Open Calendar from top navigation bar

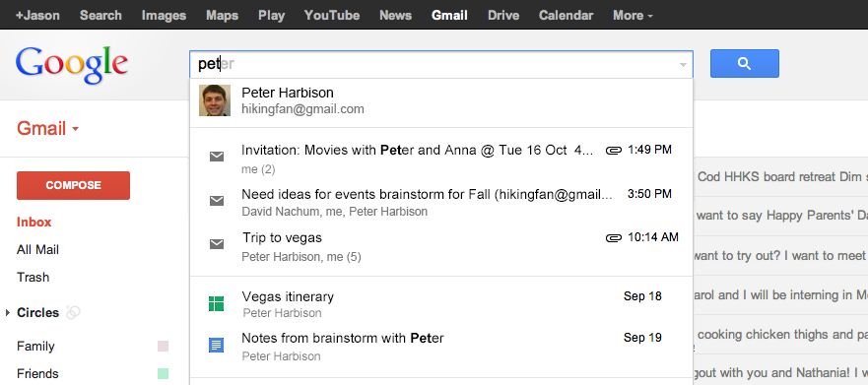click(x=566, y=15)
